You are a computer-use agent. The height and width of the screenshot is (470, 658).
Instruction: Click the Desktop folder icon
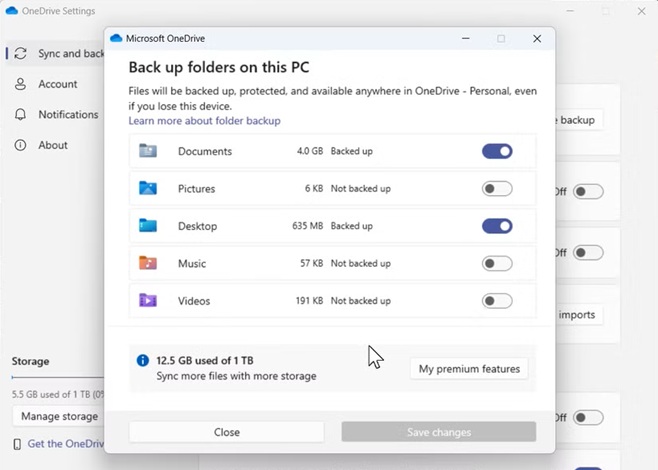[148, 225]
